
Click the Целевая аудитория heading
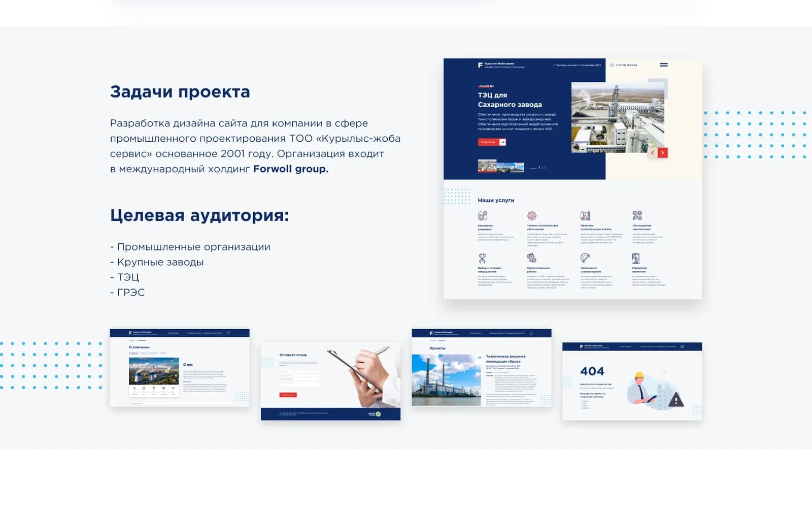[199, 215]
